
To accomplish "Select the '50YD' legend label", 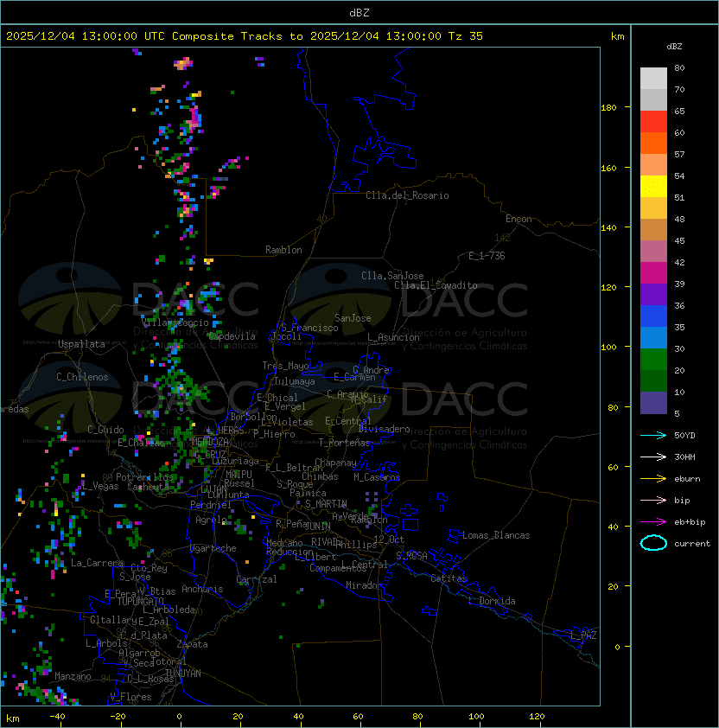I will pos(684,435).
